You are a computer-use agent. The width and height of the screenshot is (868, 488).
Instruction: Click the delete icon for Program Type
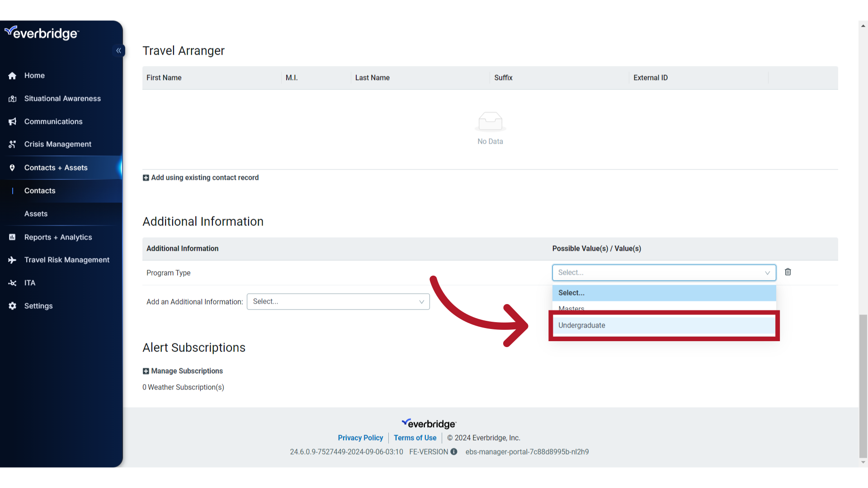pyautogui.click(x=788, y=272)
